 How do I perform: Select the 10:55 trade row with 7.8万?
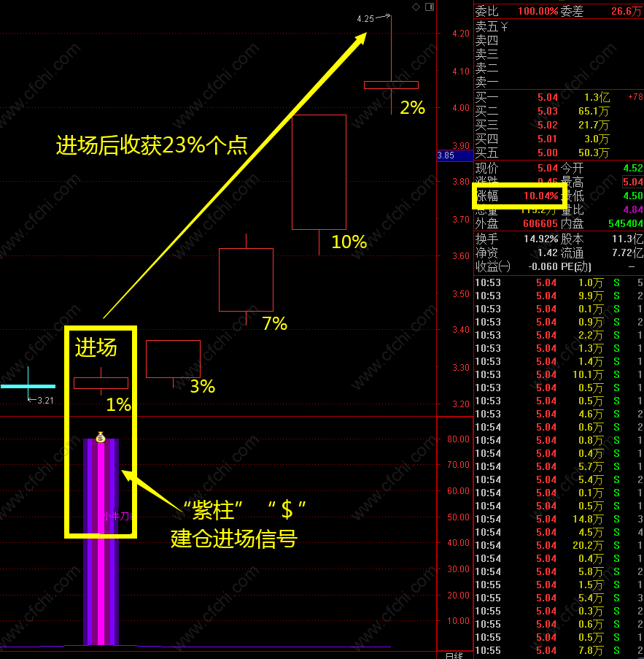(x=559, y=650)
